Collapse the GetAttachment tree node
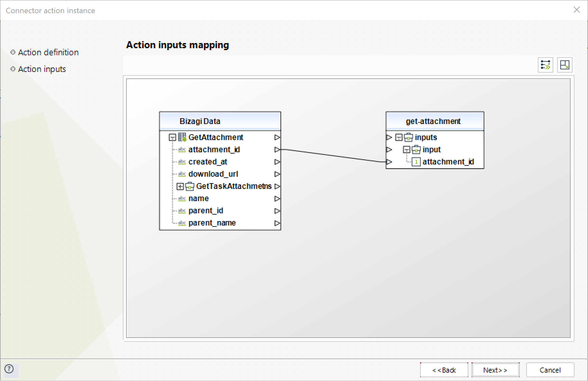588x381 pixels. [172, 138]
